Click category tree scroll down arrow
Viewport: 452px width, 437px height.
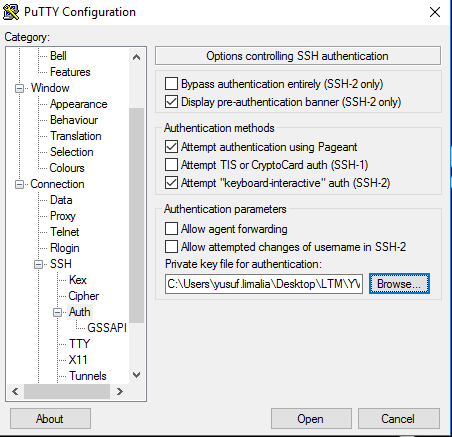click(x=136, y=375)
